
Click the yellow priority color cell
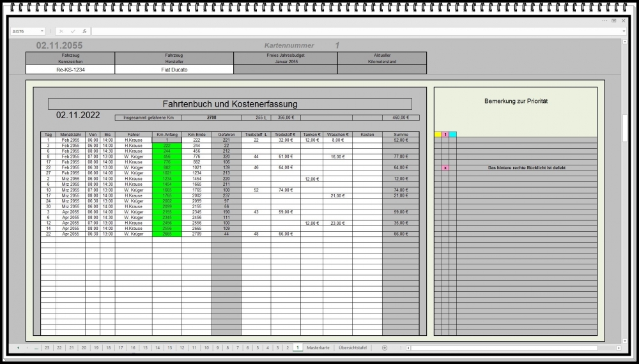pos(438,134)
